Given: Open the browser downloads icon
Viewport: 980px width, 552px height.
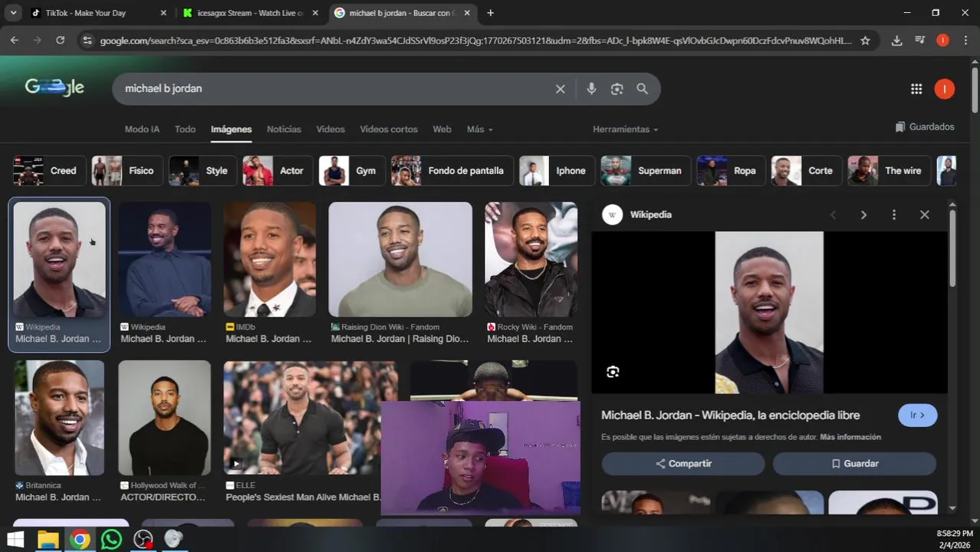Looking at the screenshot, I should click(897, 41).
